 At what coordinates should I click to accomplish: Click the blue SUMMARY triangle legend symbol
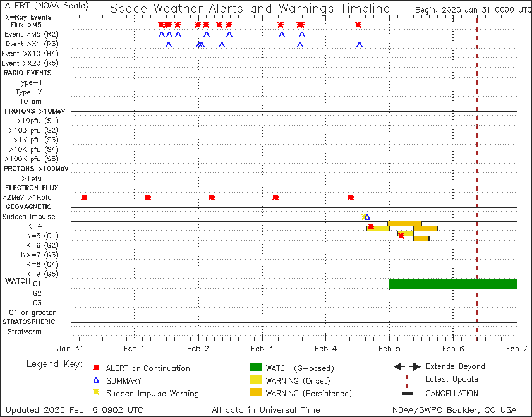(96, 380)
